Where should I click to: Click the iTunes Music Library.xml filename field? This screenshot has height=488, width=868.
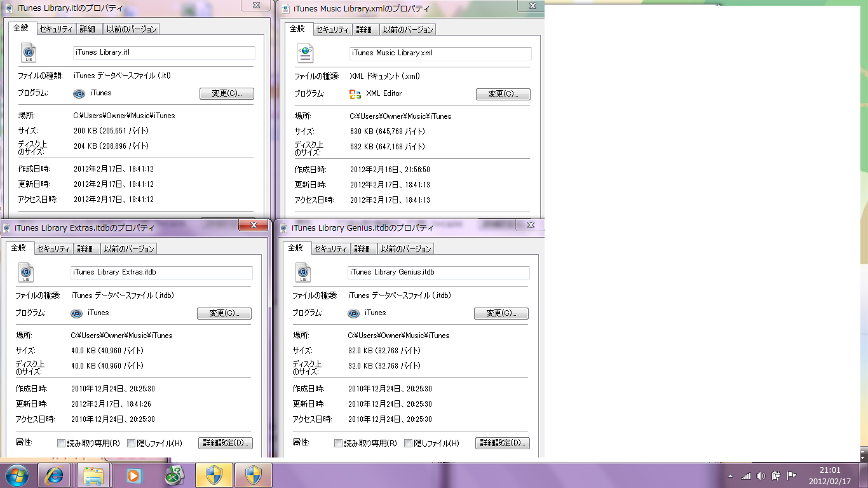[440, 53]
